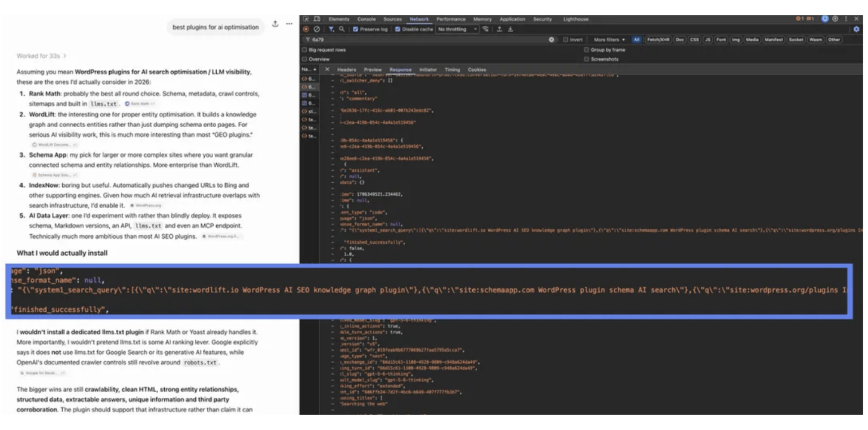Uncheck Disable cache checkbox
Image resolution: width=868 pixels, height=430 pixels.
(x=398, y=29)
